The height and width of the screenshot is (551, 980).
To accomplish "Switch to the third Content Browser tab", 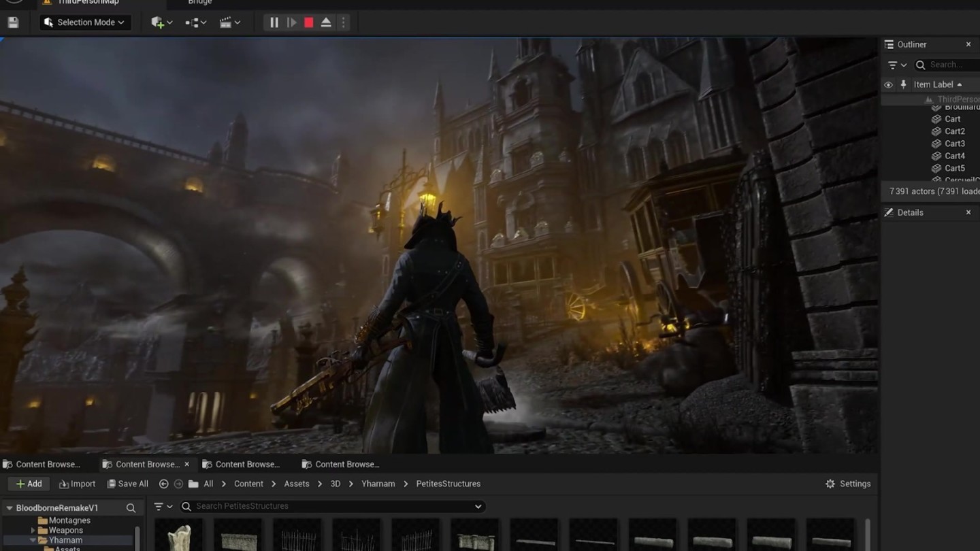I will coord(242,465).
